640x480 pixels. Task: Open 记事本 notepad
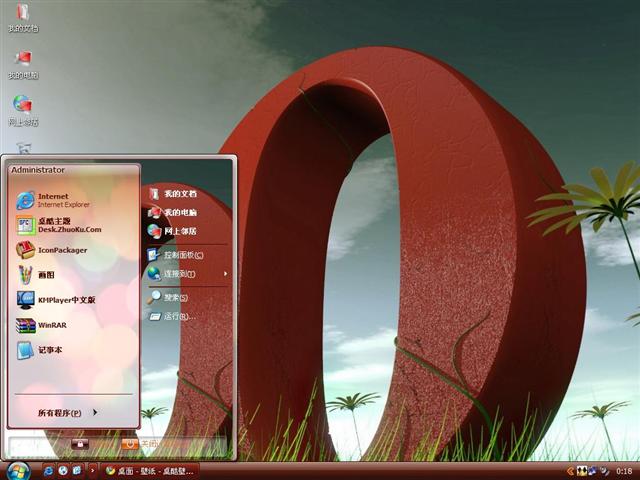coord(73,350)
